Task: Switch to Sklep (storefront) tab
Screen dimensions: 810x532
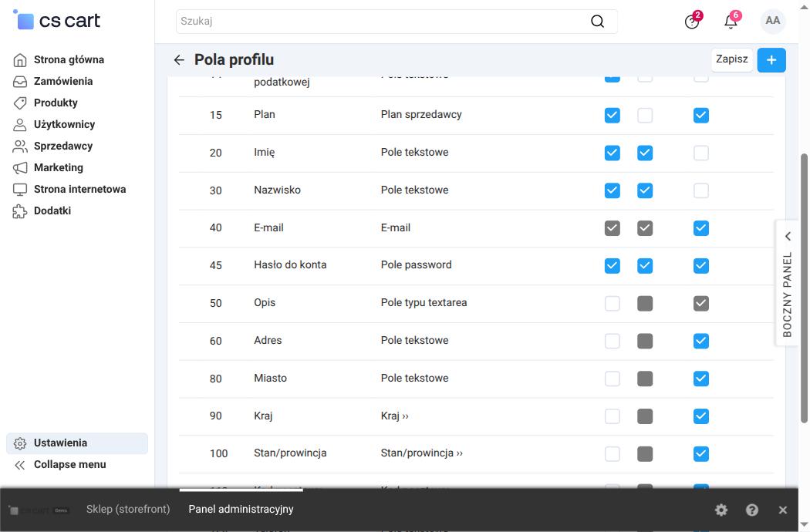Action: [x=127, y=510]
